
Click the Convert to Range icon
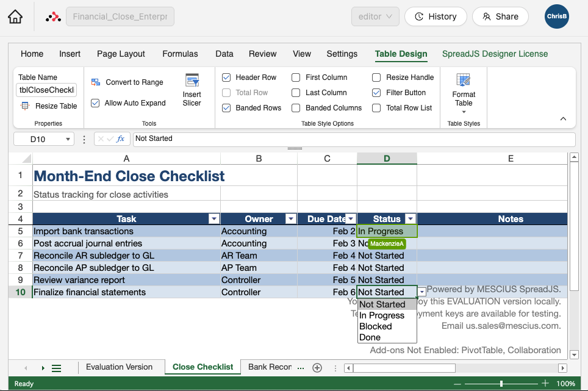point(95,82)
